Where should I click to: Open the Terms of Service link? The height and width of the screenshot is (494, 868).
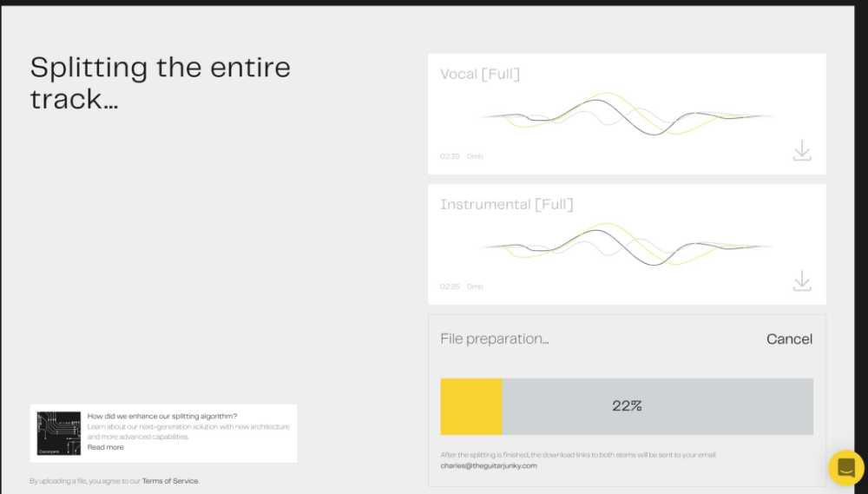click(170, 481)
